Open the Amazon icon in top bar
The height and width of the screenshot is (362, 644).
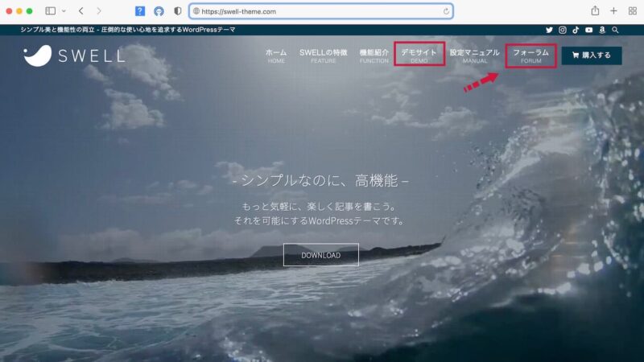(601, 30)
